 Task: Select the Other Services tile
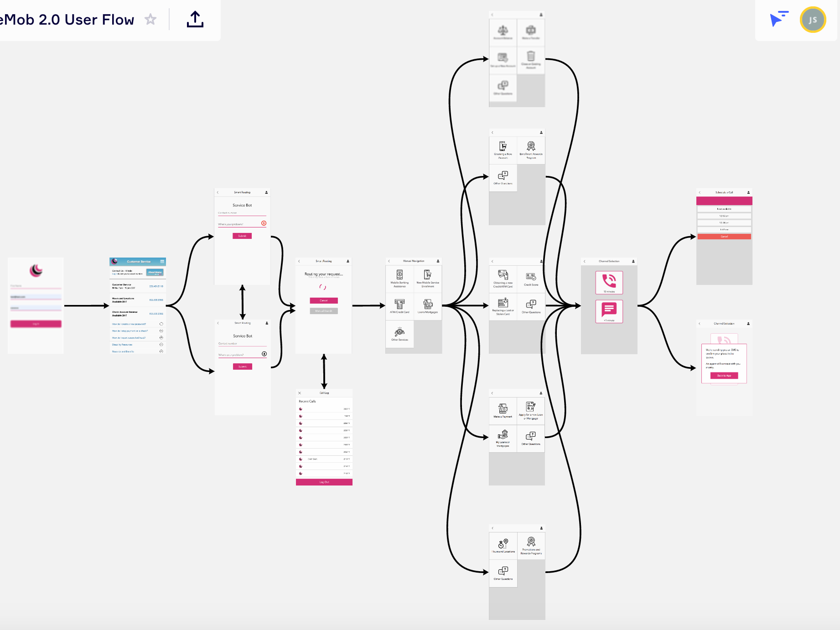click(x=399, y=334)
